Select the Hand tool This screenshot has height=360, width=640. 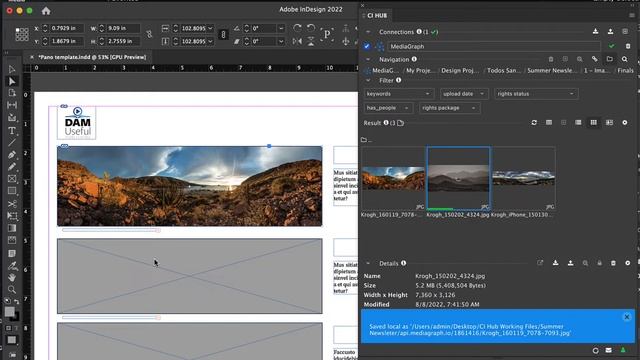12,278
